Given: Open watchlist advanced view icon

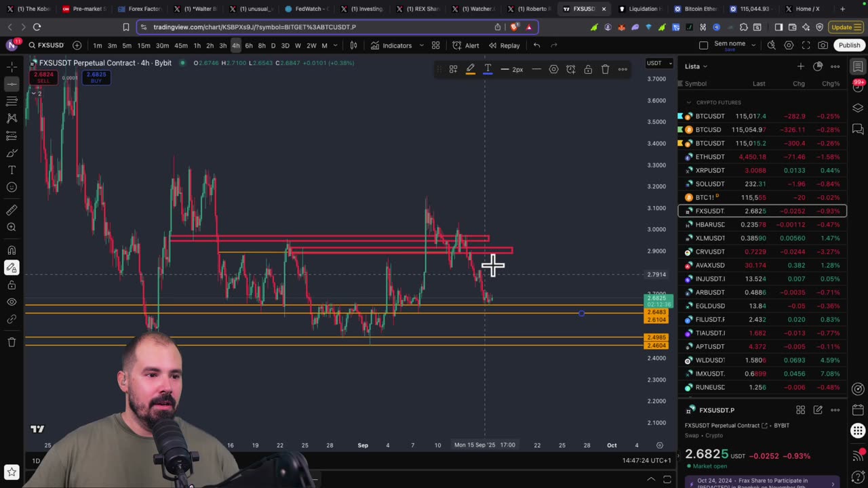Looking at the screenshot, I should [x=818, y=66].
